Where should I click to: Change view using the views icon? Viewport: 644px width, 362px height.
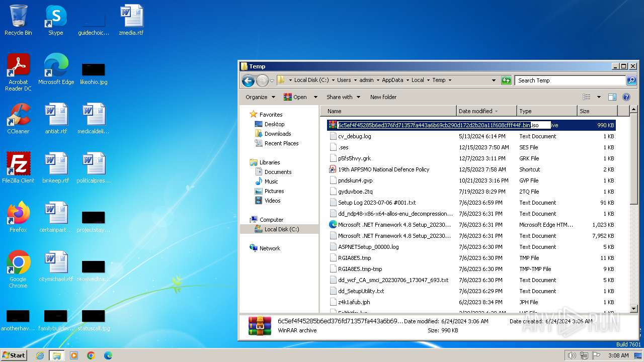[x=587, y=97]
